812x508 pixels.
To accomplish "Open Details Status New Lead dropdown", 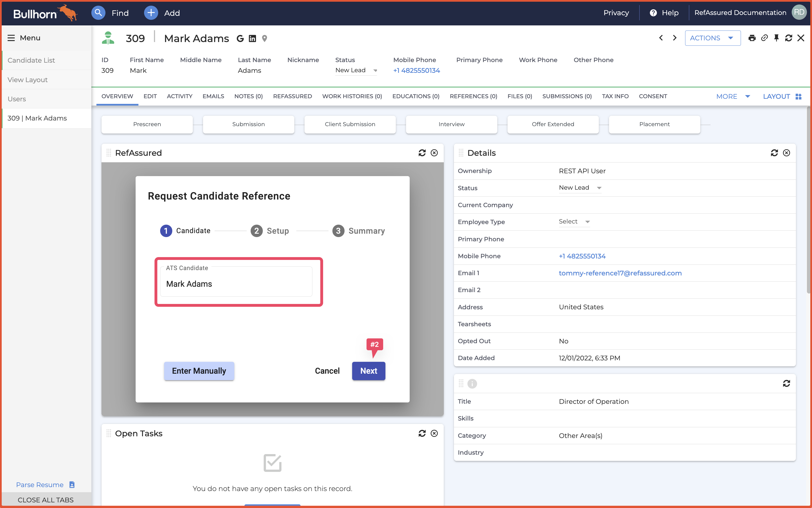I will pos(580,188).
